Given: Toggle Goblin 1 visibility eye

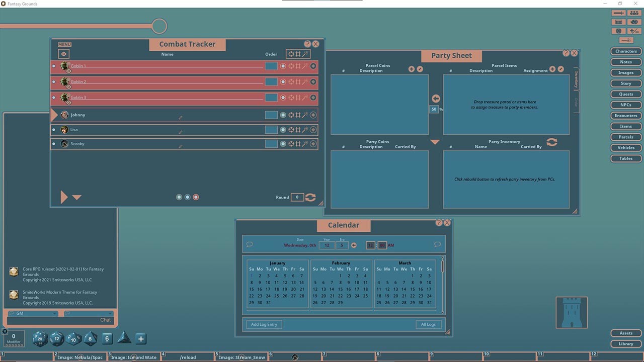Looking at the screenshot, I should point(69,71).
